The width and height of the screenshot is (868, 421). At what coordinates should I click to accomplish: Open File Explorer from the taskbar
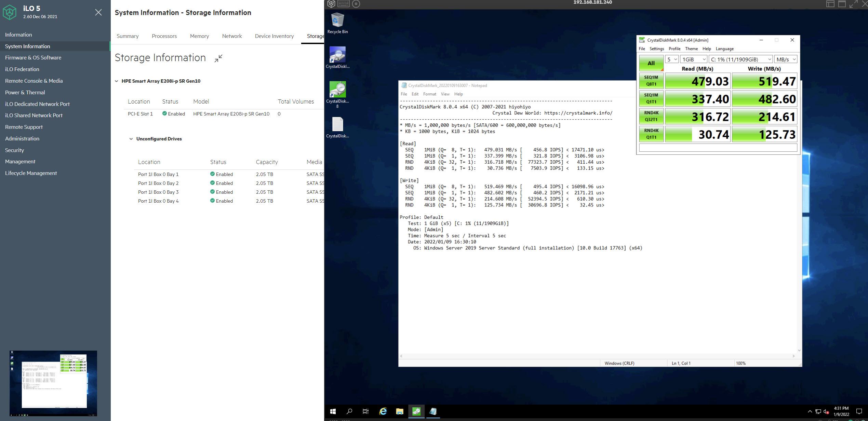click(400, 411)
